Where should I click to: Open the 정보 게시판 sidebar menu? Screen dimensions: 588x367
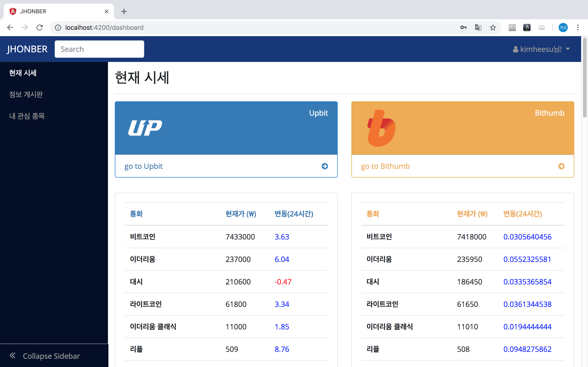click(26, 95)
